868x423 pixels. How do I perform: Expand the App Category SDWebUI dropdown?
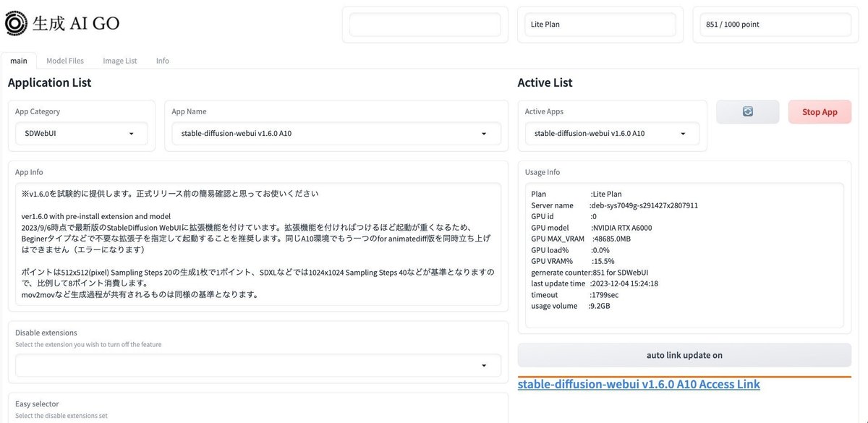click(82, 134)
